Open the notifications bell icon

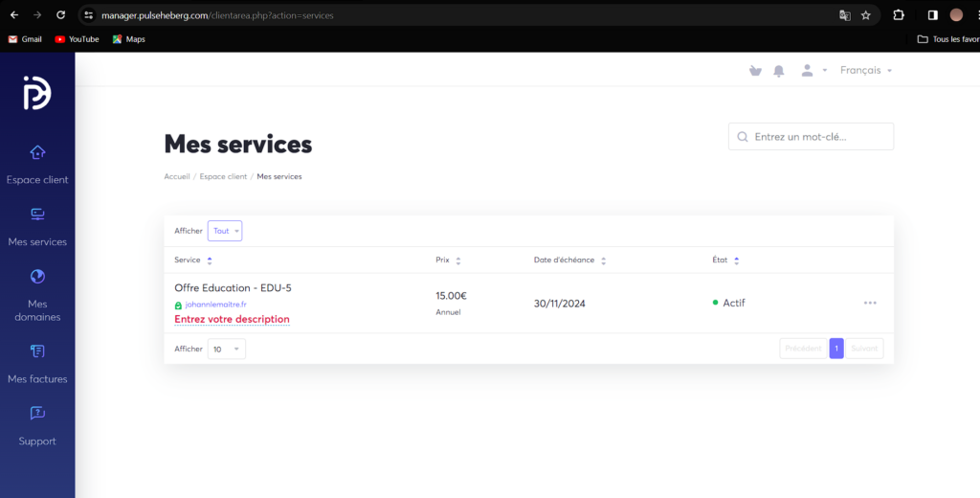[x=779, y=71]
